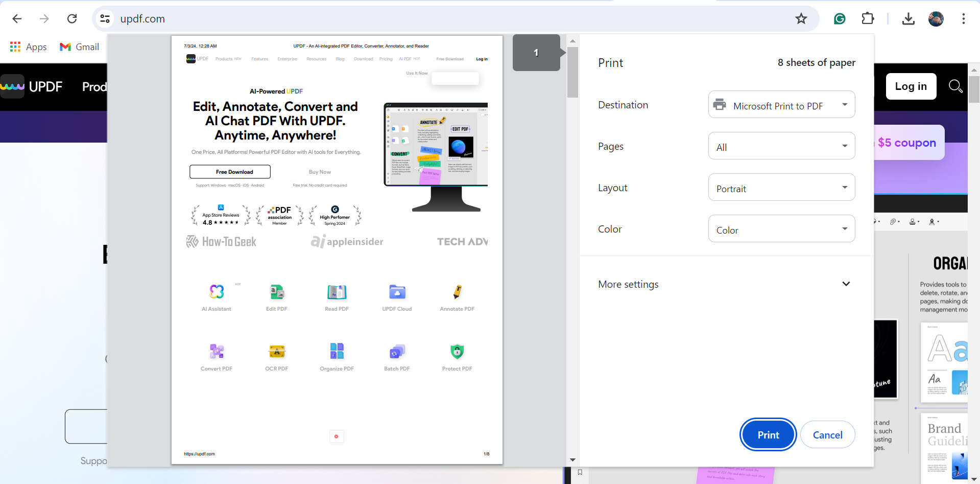Open the Chrome three-dot menu
The image size is (980, 484).
[964, 19]
